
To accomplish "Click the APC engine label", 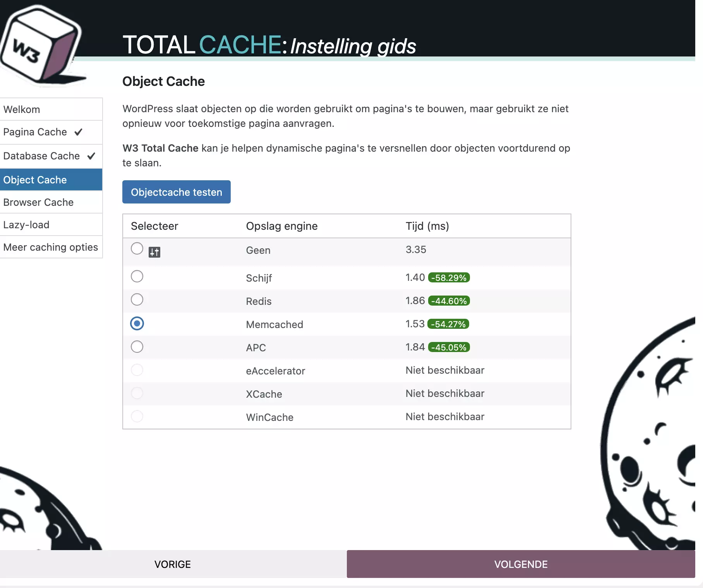I will [x=256, y=348].
